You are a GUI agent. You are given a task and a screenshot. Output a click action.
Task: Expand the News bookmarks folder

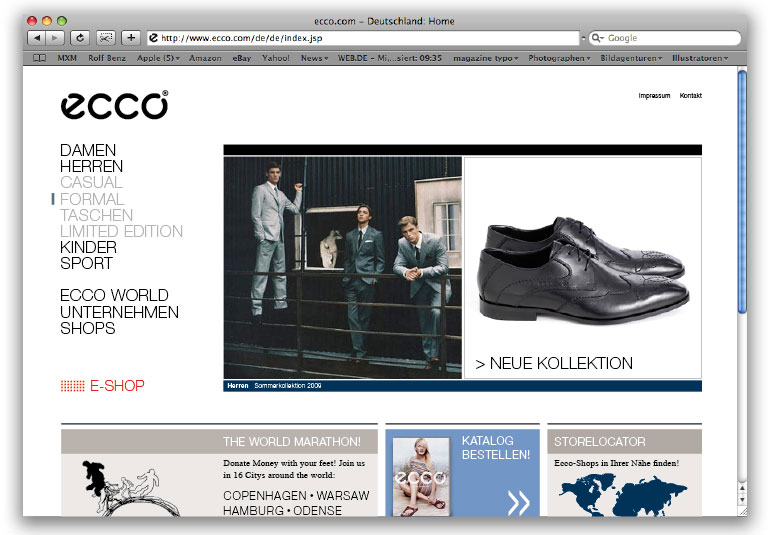click(314, 58)
